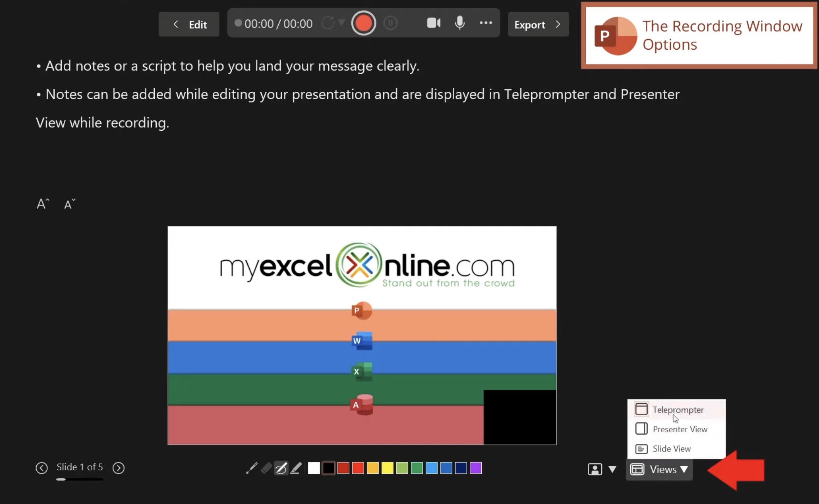Go to the previous slide
Screen dimensions: 819x504
[42, 468]
